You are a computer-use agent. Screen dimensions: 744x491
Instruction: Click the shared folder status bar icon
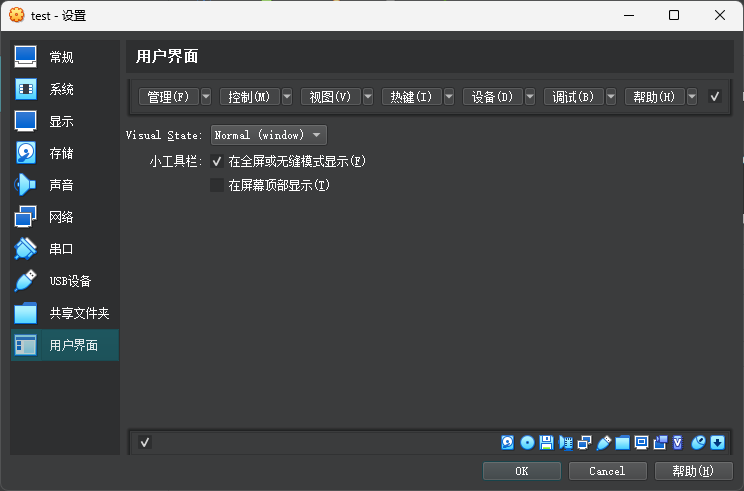(x=622, y=443)
